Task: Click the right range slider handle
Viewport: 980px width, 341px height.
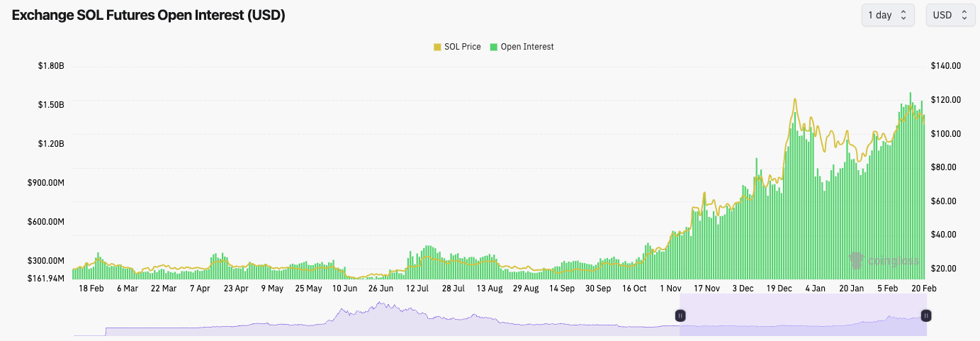Action: point(926,315)
